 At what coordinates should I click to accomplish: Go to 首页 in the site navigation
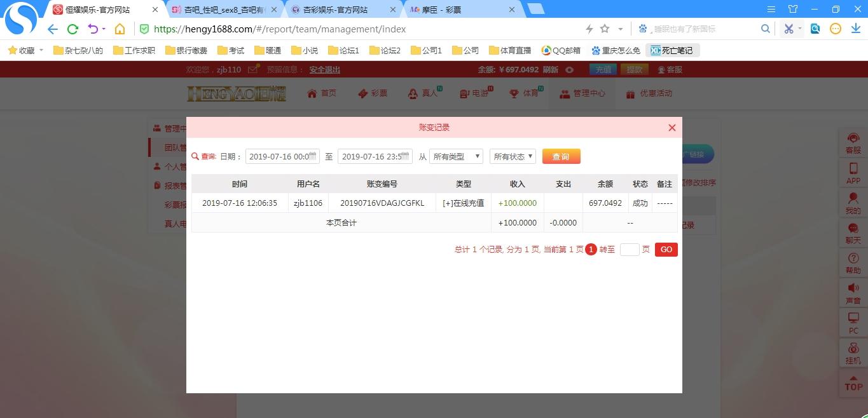322,93
